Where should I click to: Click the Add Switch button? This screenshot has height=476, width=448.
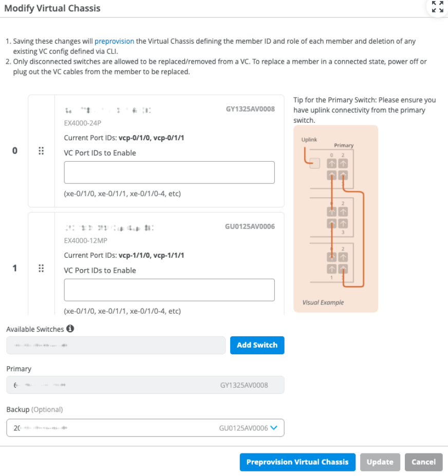(x=257, y=346)
